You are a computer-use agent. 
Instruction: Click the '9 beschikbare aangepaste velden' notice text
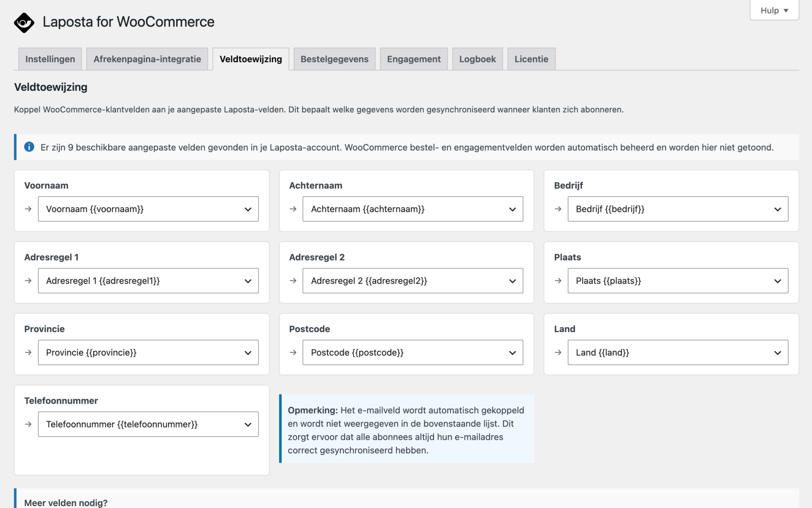point(407,147)
